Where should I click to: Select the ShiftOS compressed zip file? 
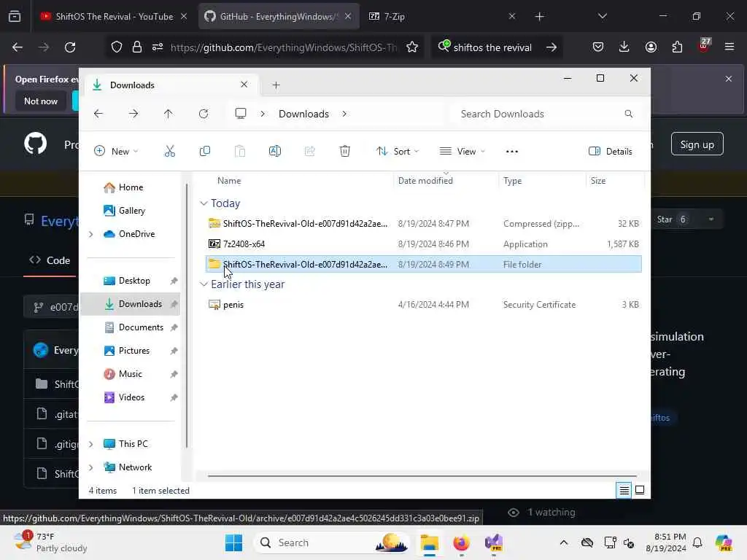coord(423,223)
